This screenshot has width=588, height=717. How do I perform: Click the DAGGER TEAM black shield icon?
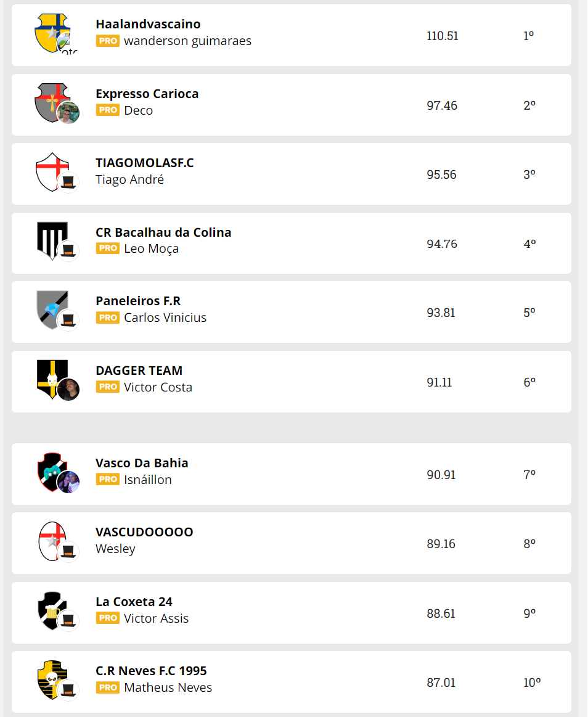click(x=51, y=378)
